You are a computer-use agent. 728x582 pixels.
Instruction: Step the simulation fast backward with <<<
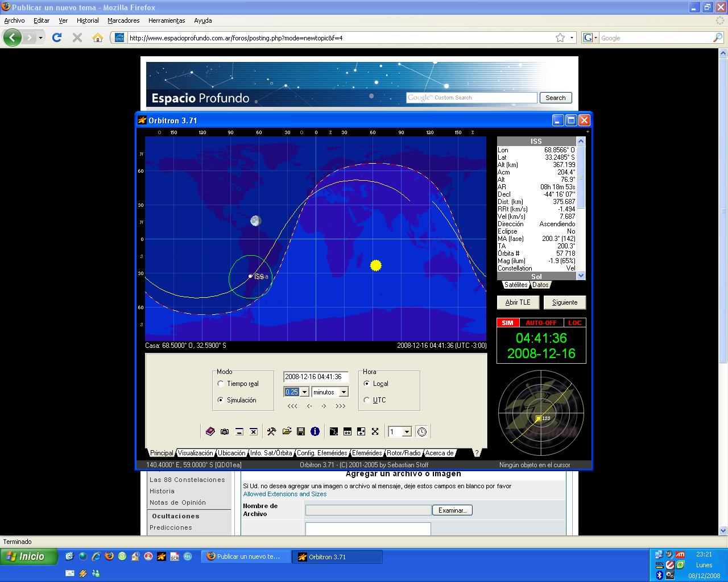(x=292, y=406)
